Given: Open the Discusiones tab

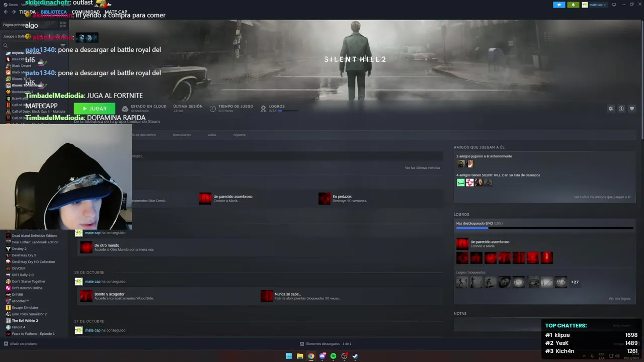Looking at the screenshot, I should 182,135.
